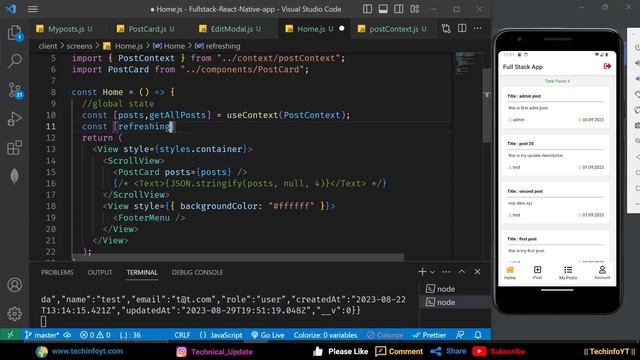Toggle the secondary side bar layout icon
This screenshot has height=360, width=640.
coord(399,9)
